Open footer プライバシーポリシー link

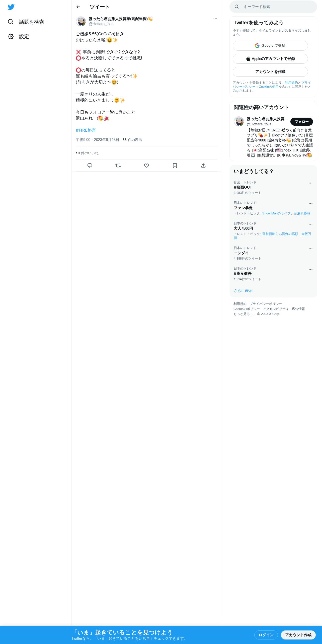[x=266, y=304]
